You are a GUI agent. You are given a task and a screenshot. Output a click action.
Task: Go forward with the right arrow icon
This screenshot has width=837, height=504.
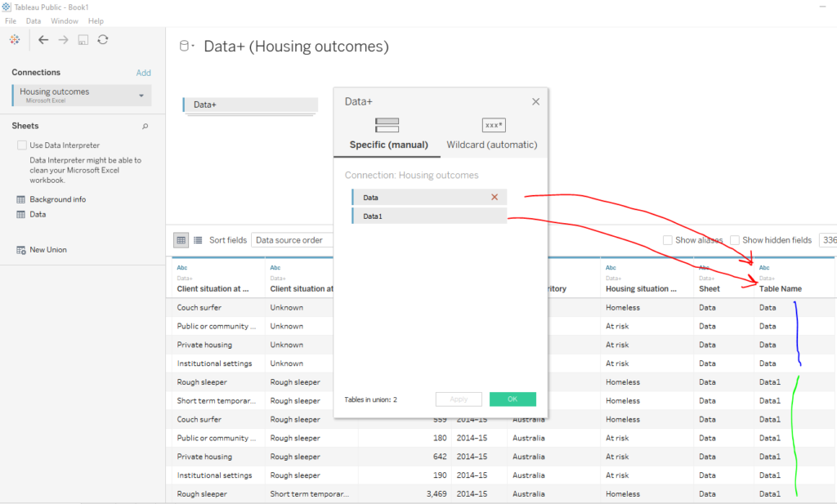[63, 39]
